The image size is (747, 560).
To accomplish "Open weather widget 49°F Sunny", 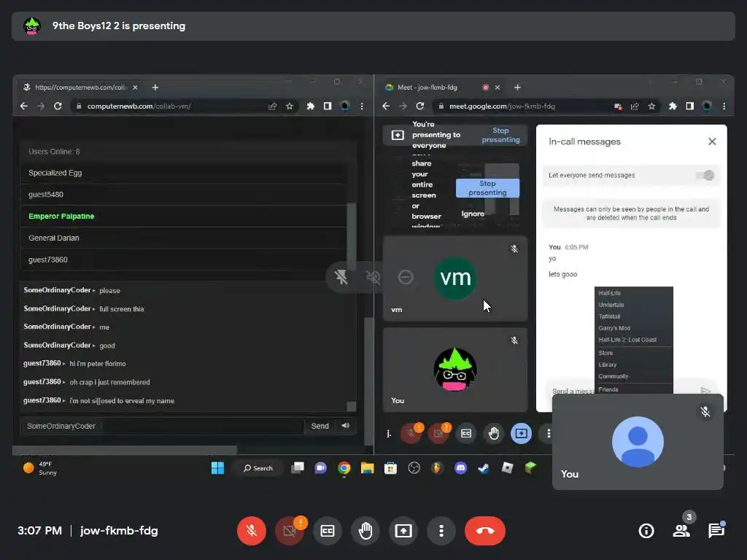I will [40, 468].
